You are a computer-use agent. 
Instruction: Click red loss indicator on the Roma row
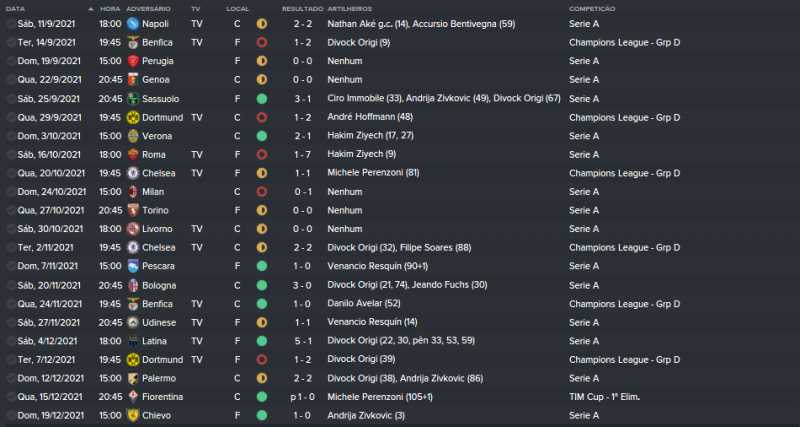(x=262, y=155)
